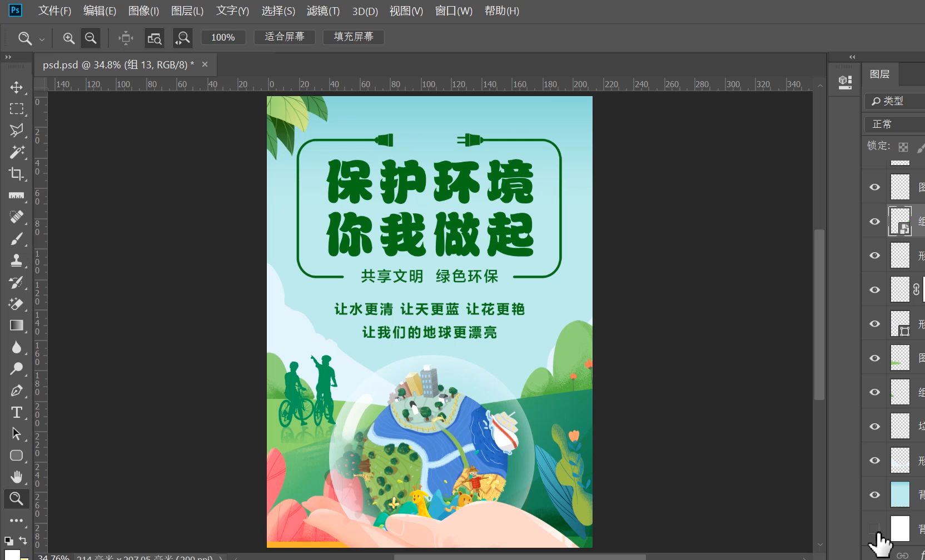Select the Crop tool

coord(17,173)
